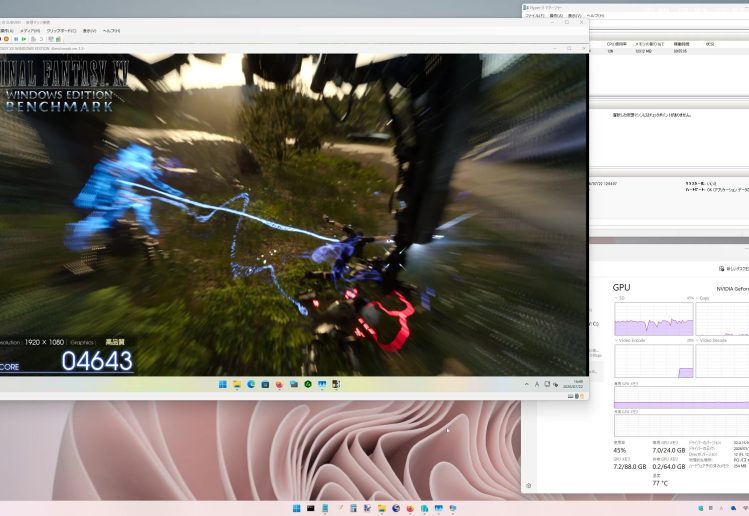The width and height of the screenshot is (749, 516).
Task: Open Copy engine dropdown in GPU panel
Action: pos(703,298)
